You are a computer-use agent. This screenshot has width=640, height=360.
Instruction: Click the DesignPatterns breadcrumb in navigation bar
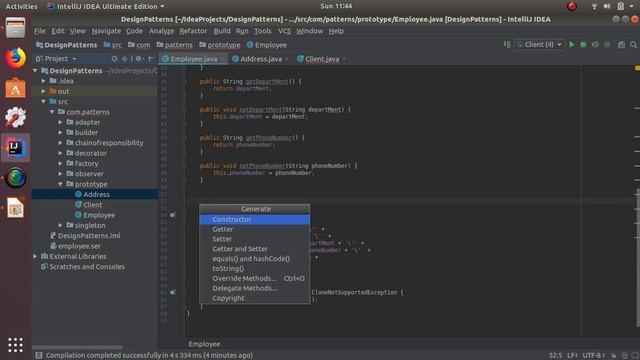[x=67, y=45]
